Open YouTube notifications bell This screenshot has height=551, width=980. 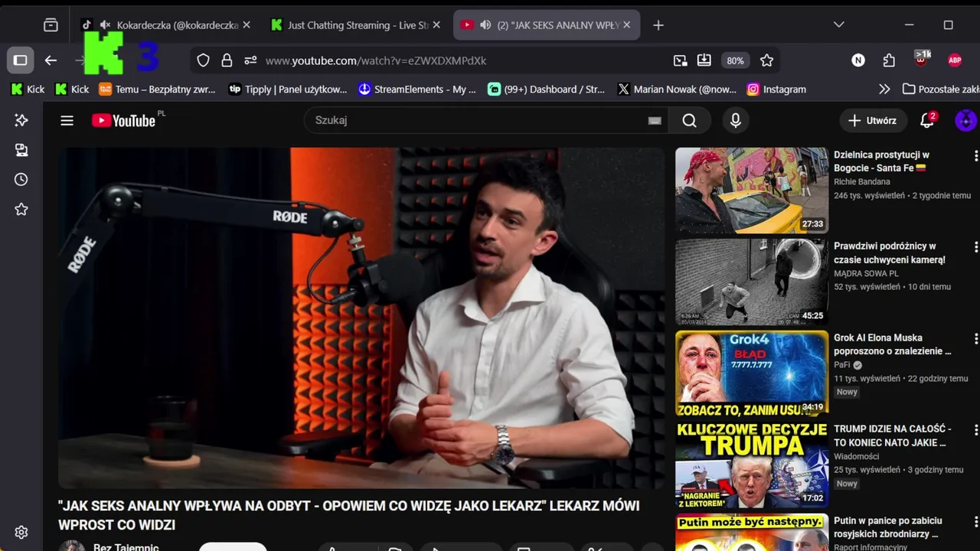pos(927,120)
